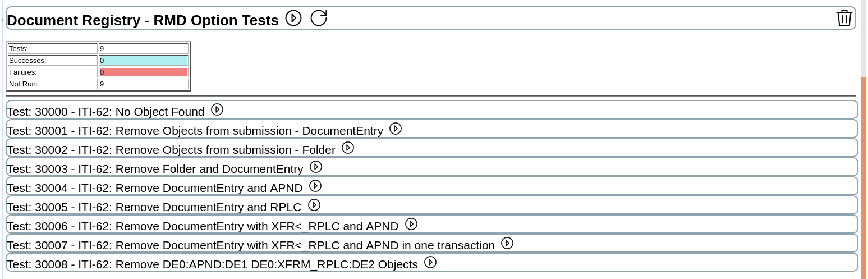The height and width of the screenshot is (279, 868).
Task: Run test 30000 No Object Found
Action: click(x=217, y=110)
